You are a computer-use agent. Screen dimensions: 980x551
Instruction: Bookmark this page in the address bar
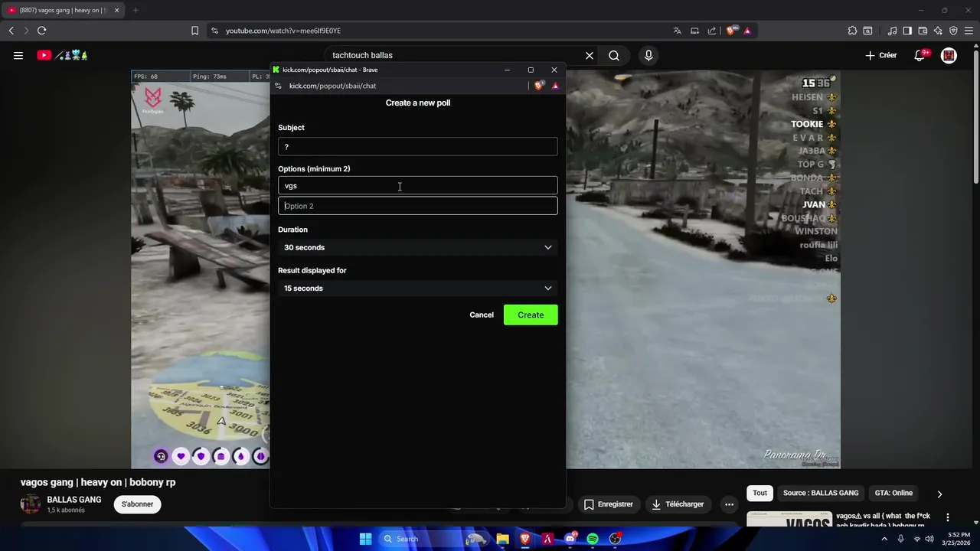194,31
